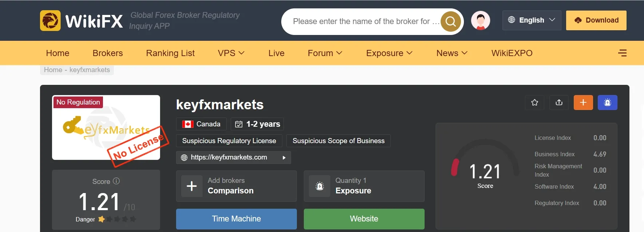Click the Risk Management Index label
Viewport: 644px width, 232px height.
click(558, 170)
